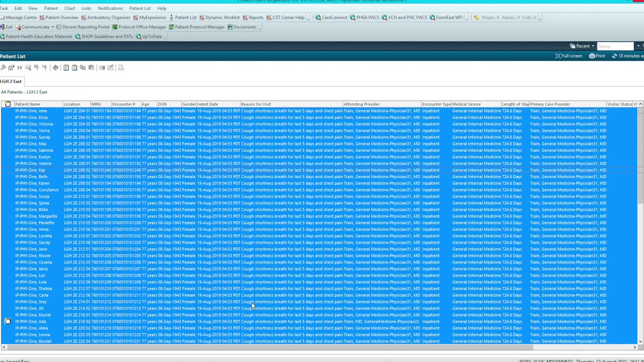
Task: Click the Print button
Action: coord(597,56)
